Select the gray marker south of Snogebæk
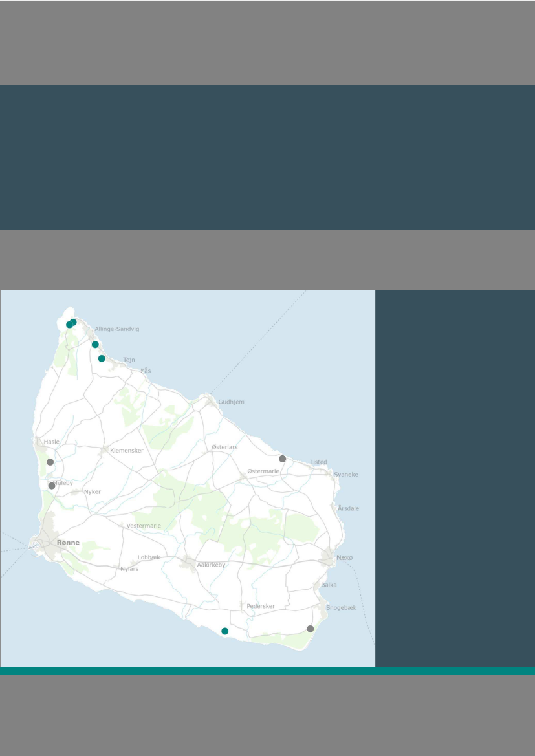This screenshot has height=756, width=535. click(x=310, y=629)
